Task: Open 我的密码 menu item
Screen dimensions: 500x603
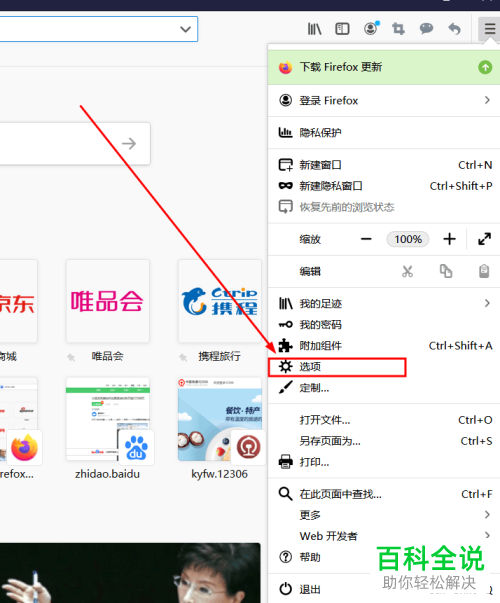Action: [x=384, y=325]
